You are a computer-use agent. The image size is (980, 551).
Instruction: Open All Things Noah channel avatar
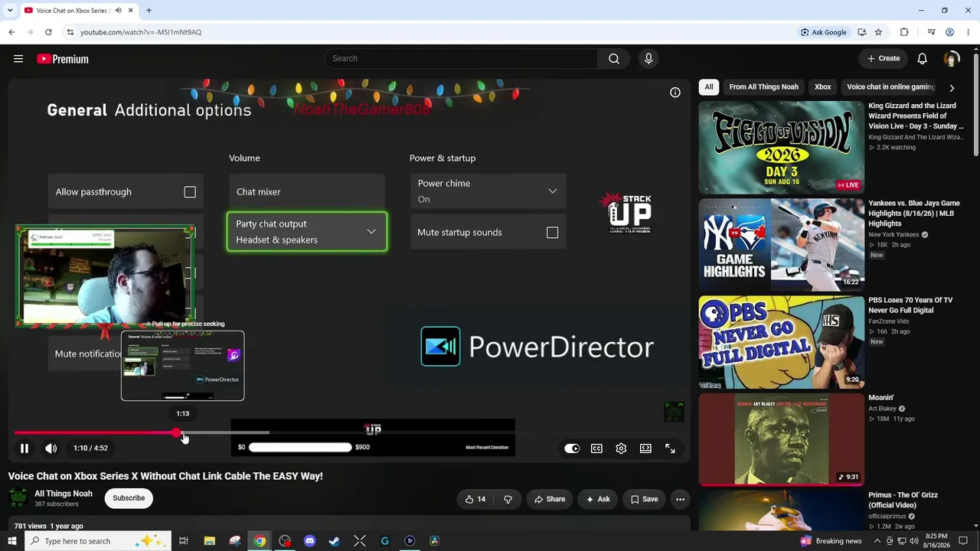click(18, 498)
